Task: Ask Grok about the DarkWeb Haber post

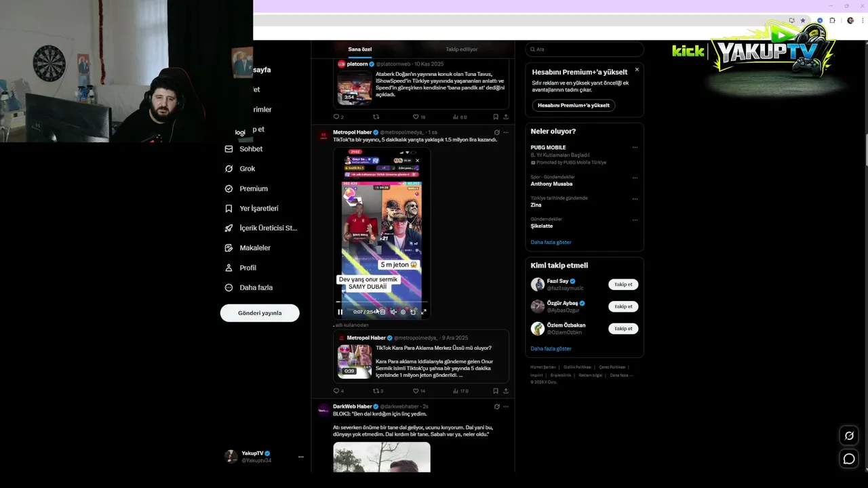Action: 496,407
